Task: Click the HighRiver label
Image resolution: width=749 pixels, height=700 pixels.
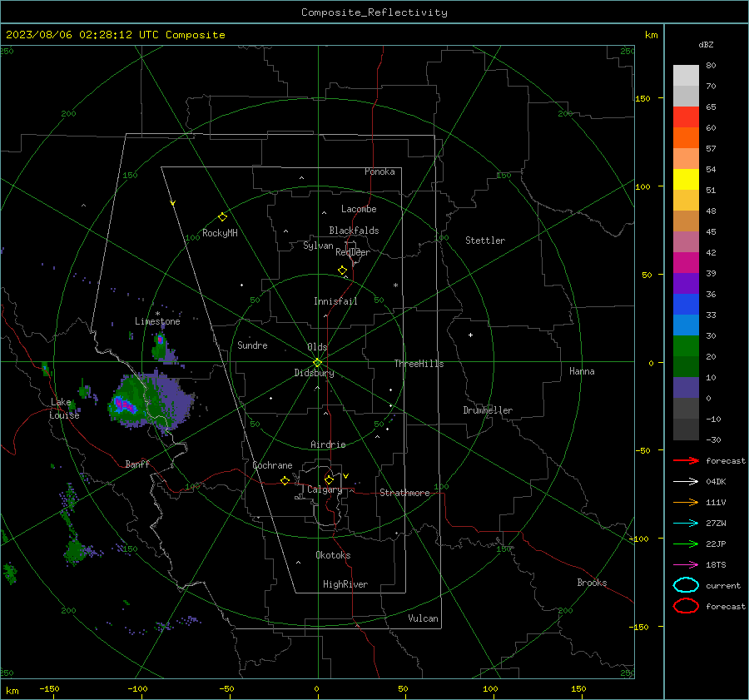Action: 345,584
